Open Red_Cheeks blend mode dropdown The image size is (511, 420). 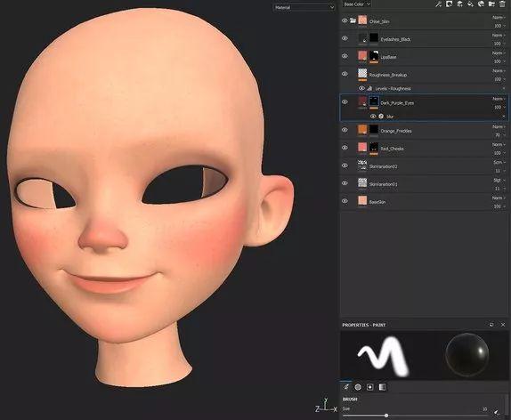click(499, 144)
